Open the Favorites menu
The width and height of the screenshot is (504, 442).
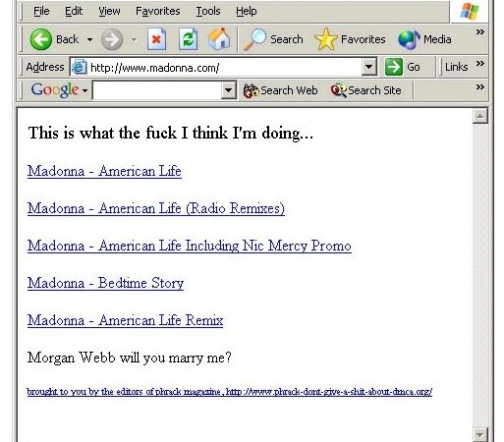[x=158, y=11]
